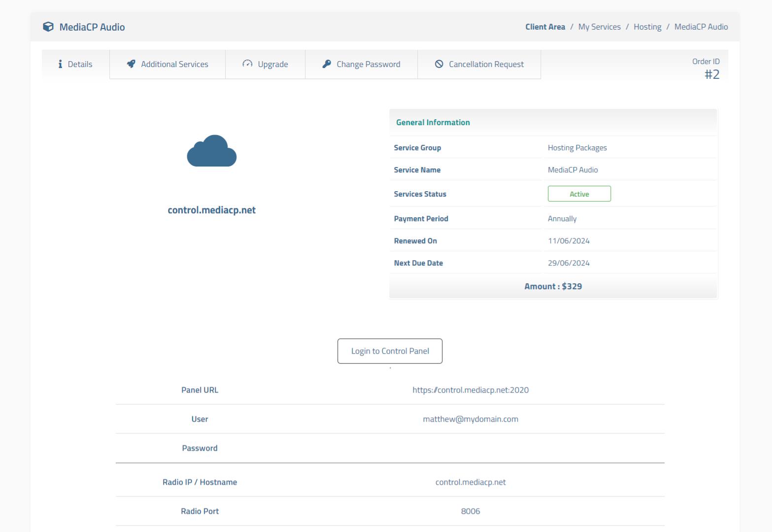Click the Service Group label
The height and width of the screenshot is (532, 772).
(417, 148)
